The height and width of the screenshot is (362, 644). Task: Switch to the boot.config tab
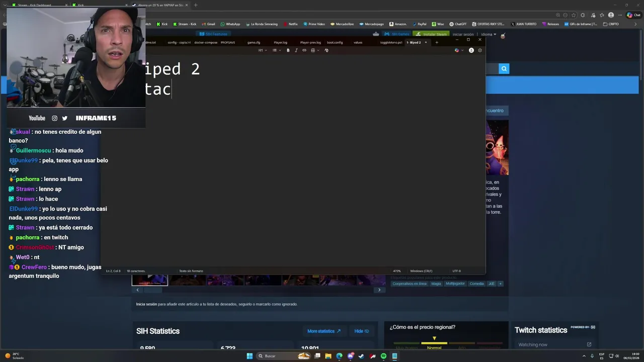(335, 42)
